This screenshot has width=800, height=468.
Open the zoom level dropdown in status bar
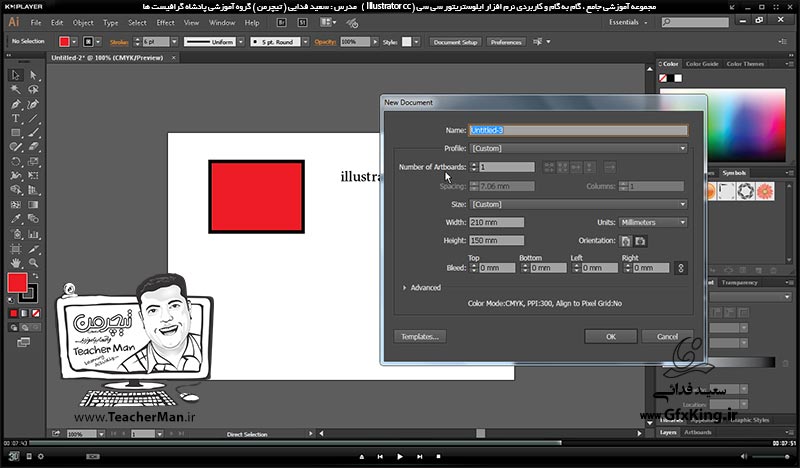(x=102, y=434)
